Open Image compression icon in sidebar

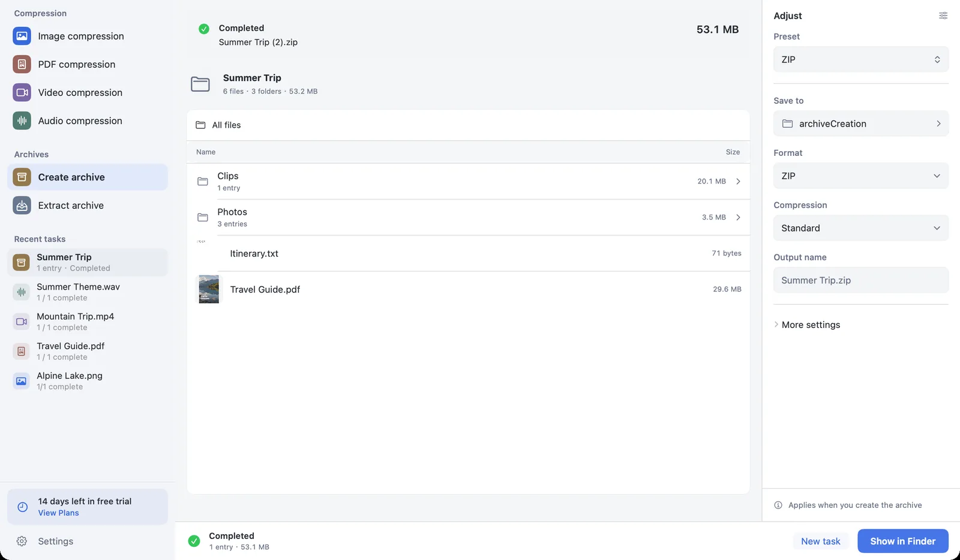point(22,36)
